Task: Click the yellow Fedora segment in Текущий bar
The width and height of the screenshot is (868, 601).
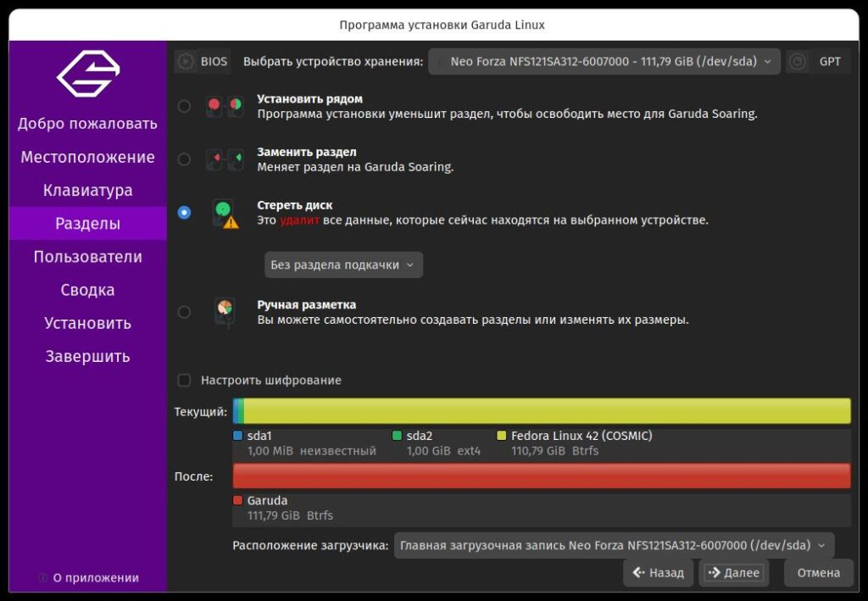Action: 547,411
